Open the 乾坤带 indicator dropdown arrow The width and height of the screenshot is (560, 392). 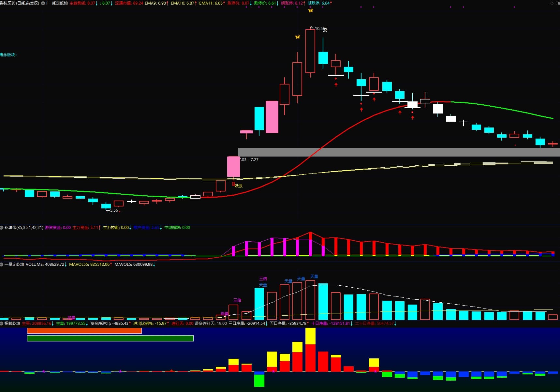(x=2, y=228)
